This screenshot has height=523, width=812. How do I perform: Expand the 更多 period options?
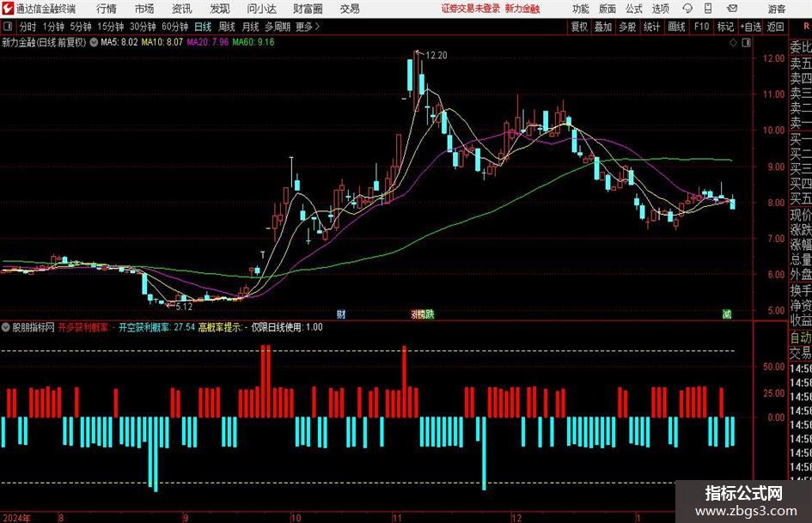click(x=308, y=27)
